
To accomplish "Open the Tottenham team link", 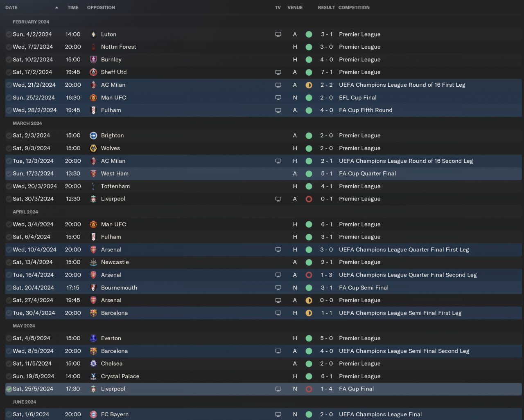I will [x=115, y=186].
